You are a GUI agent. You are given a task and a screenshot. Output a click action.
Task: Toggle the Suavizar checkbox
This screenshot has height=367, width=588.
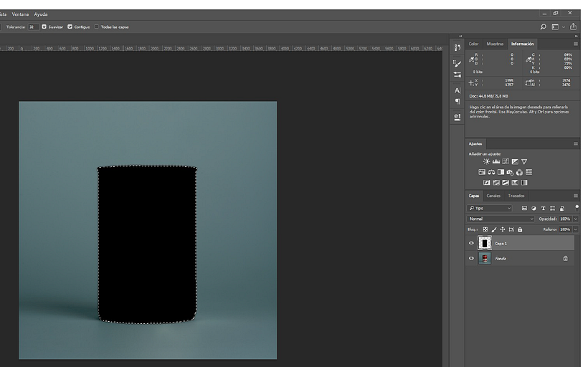(44, 27)
